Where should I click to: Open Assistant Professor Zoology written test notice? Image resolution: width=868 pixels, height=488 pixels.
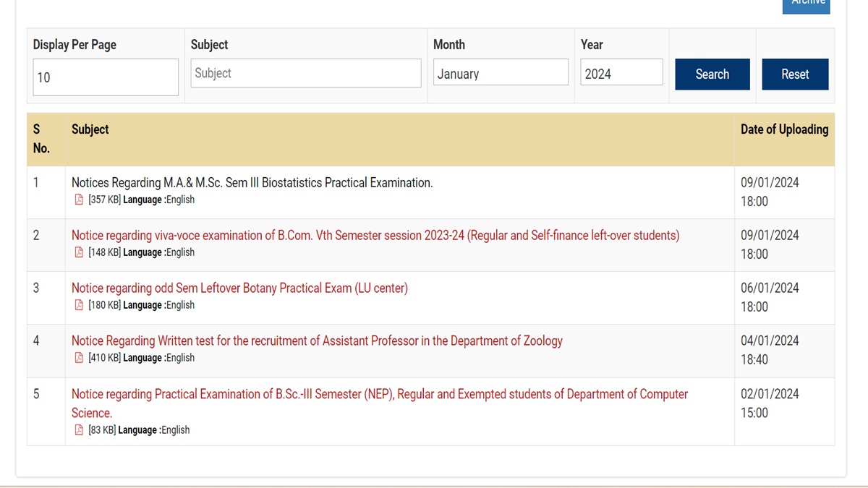pos(317,341)
